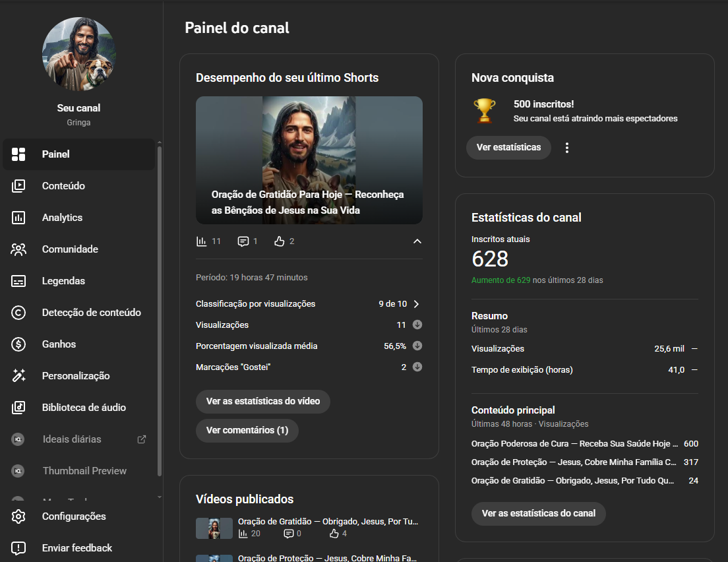
Task: Click the "Gringa" channel name text
Action: (78, 123)
